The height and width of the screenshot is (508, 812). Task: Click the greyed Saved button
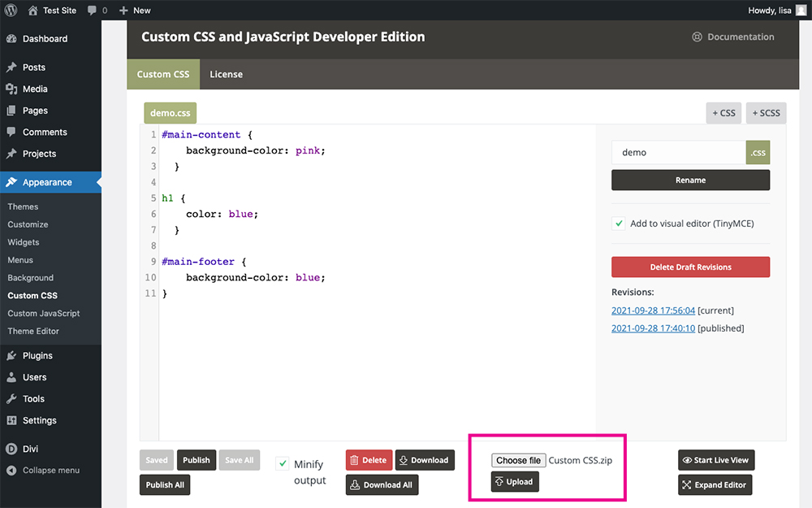pos(157,460)
